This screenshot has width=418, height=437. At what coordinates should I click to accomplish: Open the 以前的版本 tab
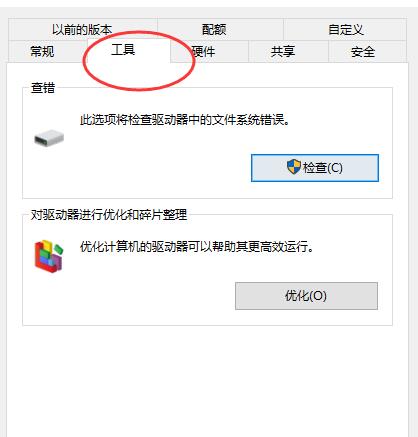(82, 30)
